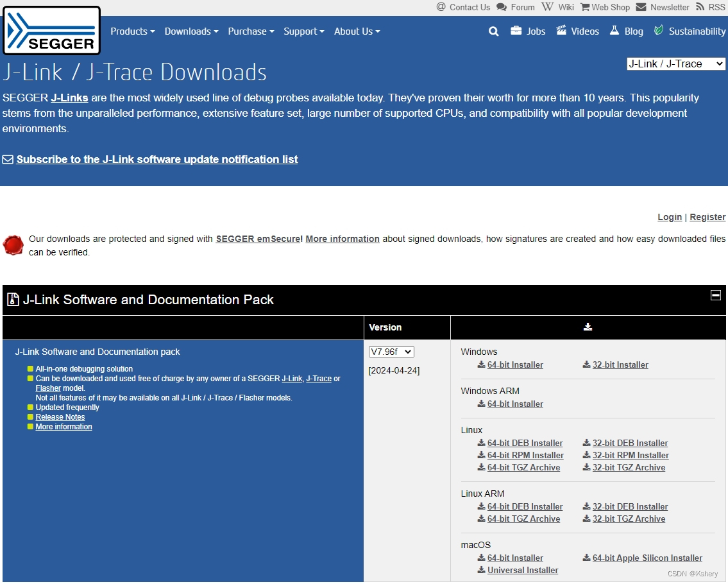Click Subscribe to J-Link update notification list
The image size is (728, 584).
click(157, 159)
